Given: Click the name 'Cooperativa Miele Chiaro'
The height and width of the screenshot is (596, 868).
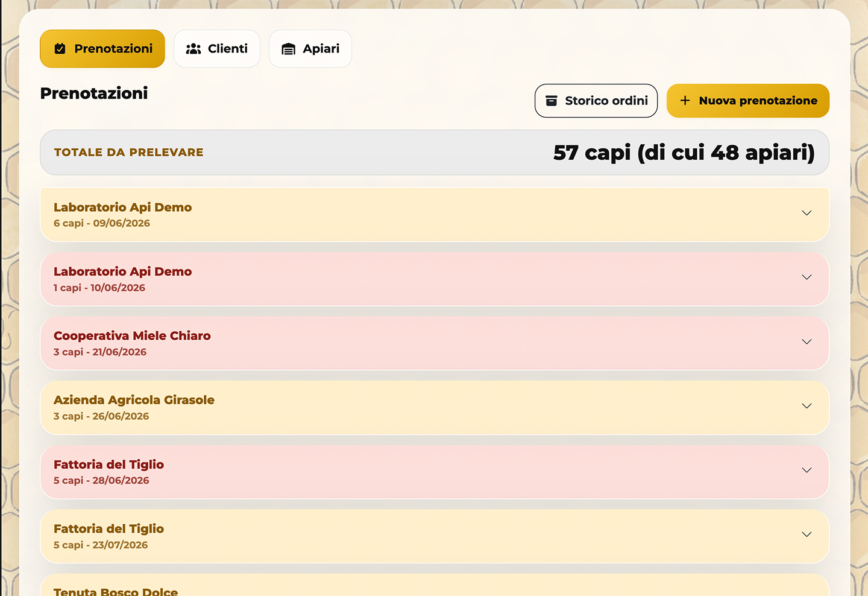Looking at the screenshot, I should (132, 336).
